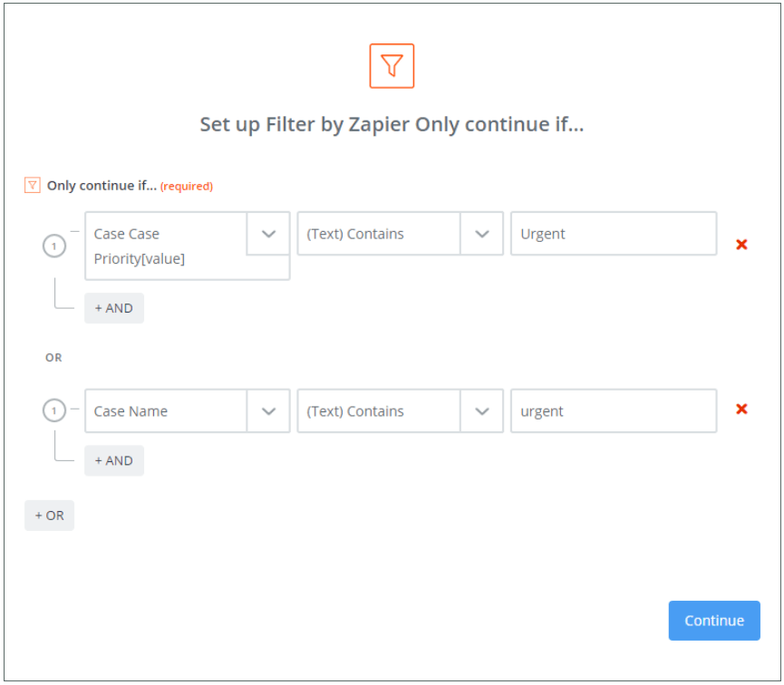Click '(Text) Contains' in the Case Name rule
This screenshot has width=784, height=685.
[378, 411]
